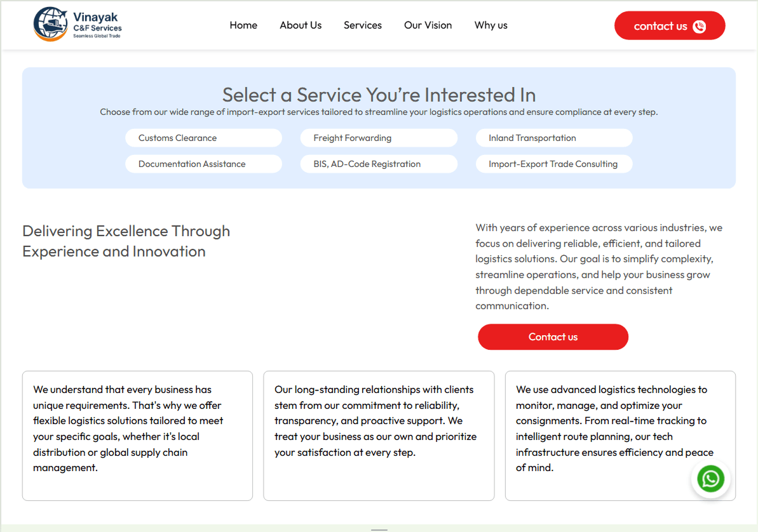Click the phone icon in header contact button

pyautogui.click(x=700, y=26)
